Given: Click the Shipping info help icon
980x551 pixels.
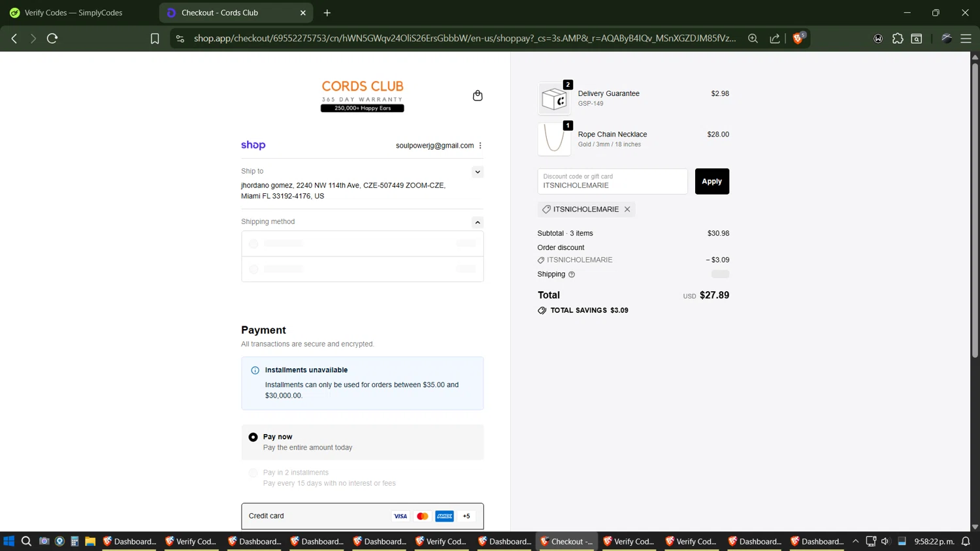Looking at the screenshot, I should (572, 275).
